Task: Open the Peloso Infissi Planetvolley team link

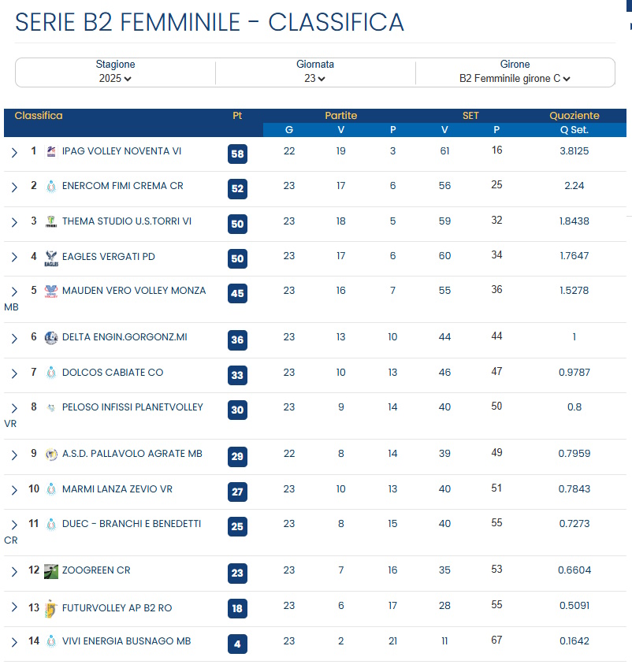Action: pos(132,407)
